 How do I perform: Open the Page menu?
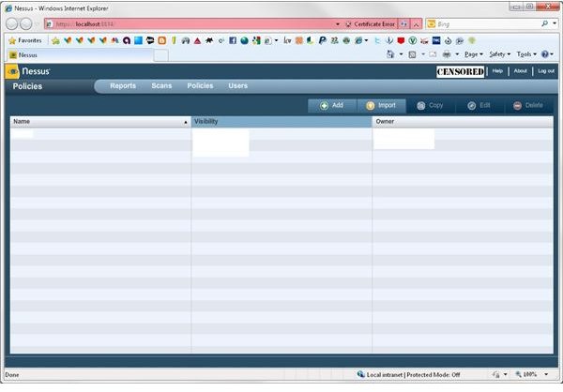pyautogui.click(x=474, y=54)
